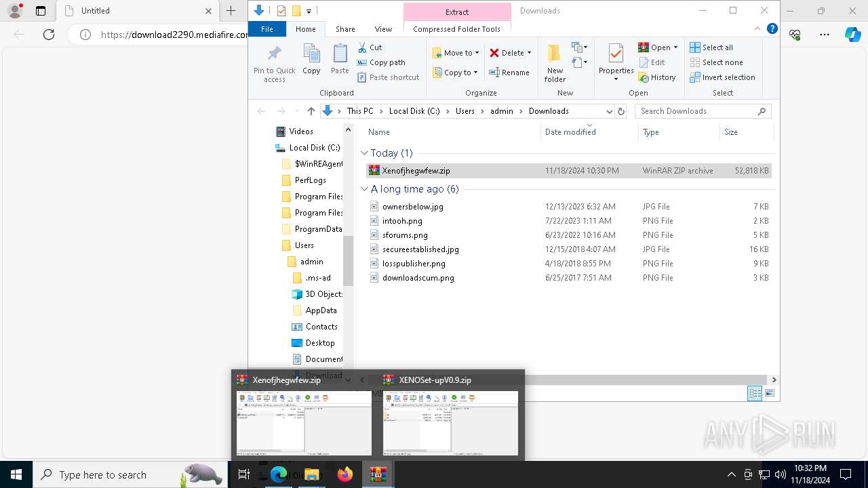The width and height of the screenshot is (868, 488).
Task: Open the Delete dropdown in ribbon
Action: click(x=510, y=53)
